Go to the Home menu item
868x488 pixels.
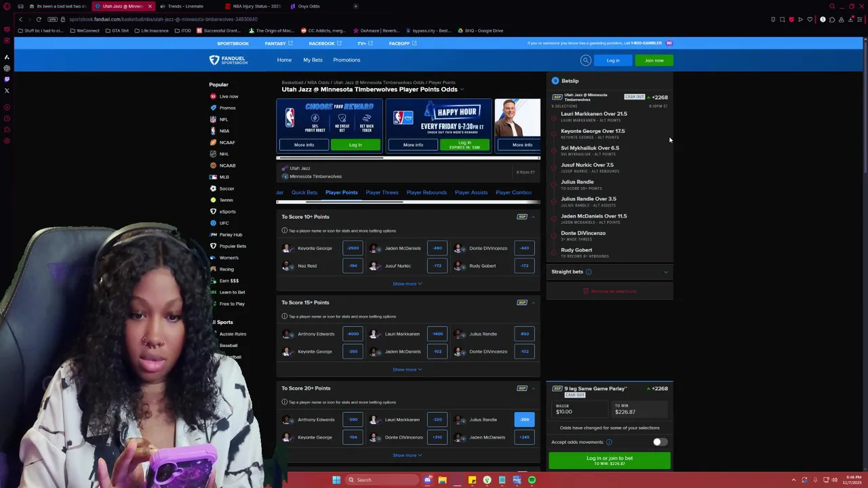284,60
